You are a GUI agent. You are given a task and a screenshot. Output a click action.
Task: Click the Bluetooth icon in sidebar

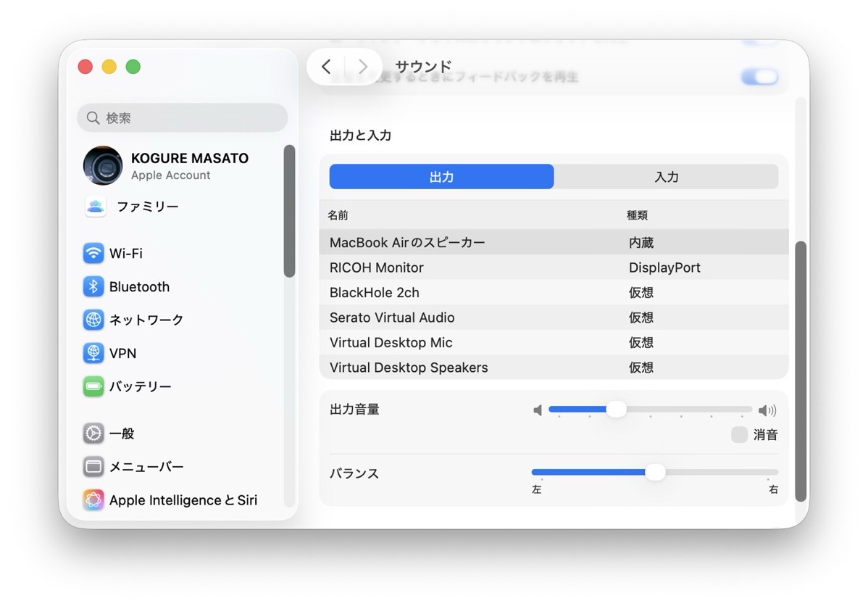pos(93,286)
